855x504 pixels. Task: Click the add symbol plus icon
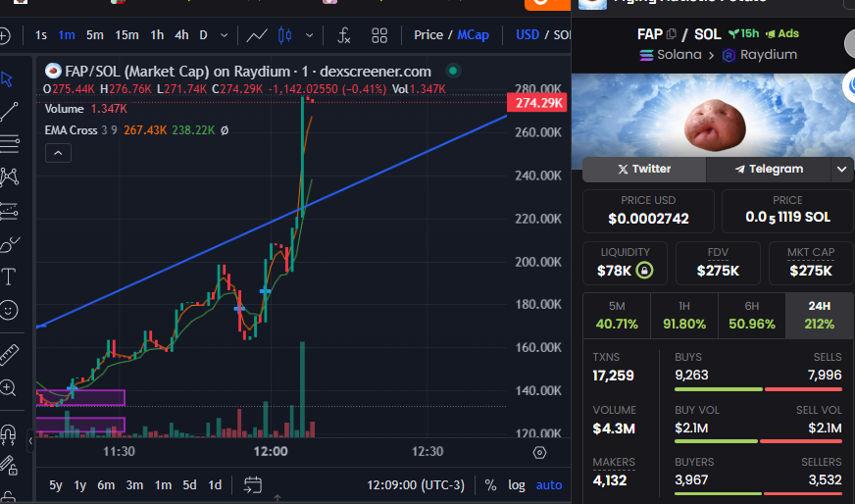[4, 36]
